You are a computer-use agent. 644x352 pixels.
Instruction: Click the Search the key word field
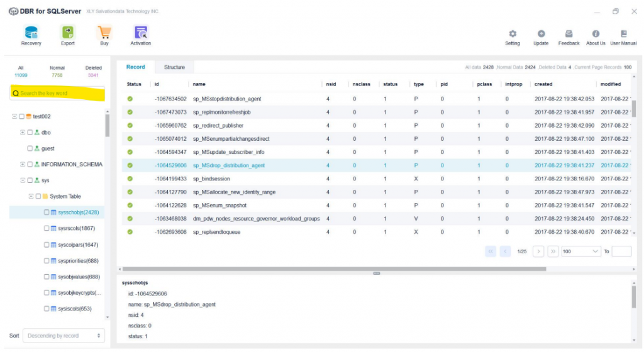pos(57,94)
